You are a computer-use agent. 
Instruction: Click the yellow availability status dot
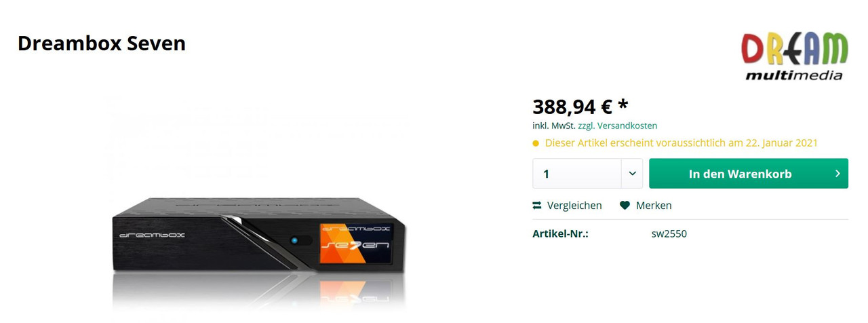[536, 143]
